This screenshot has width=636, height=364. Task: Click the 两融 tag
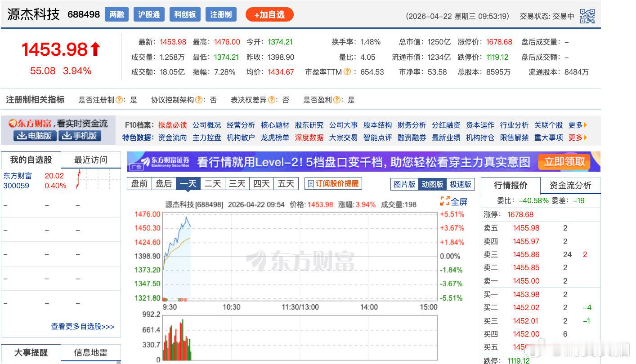(x=116, y=14)
